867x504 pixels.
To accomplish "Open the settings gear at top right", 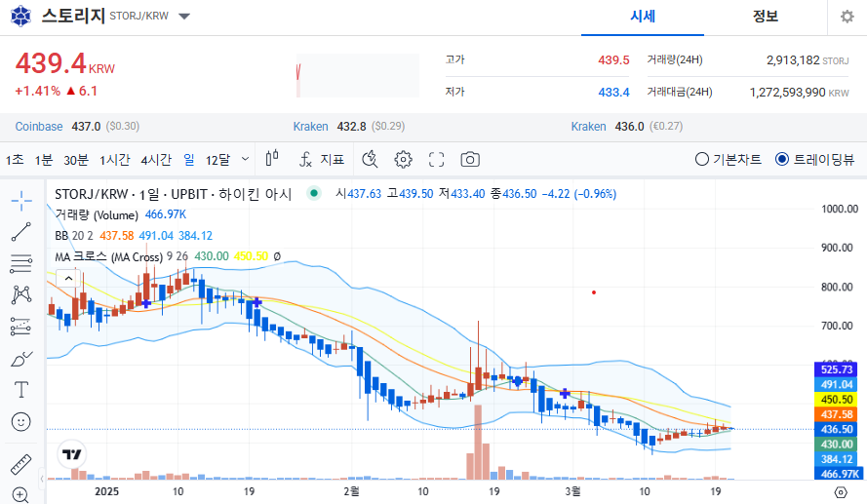I will pos(847,17).
